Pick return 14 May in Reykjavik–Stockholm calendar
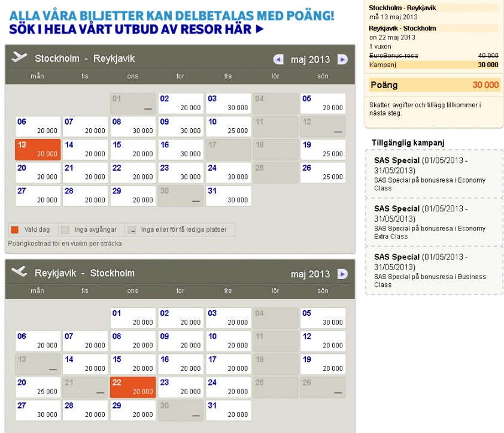The image size is (504, 433). pos(85,364)
